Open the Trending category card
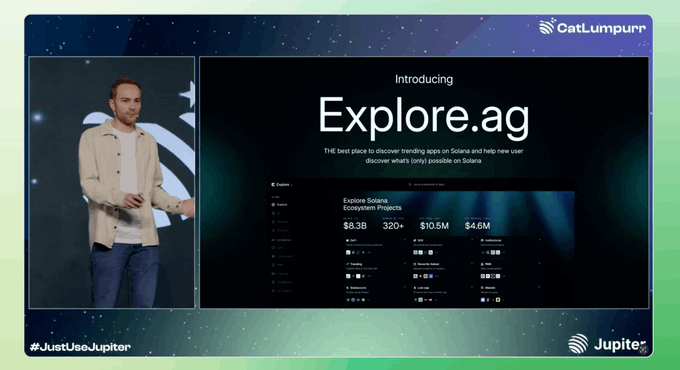 375,270
